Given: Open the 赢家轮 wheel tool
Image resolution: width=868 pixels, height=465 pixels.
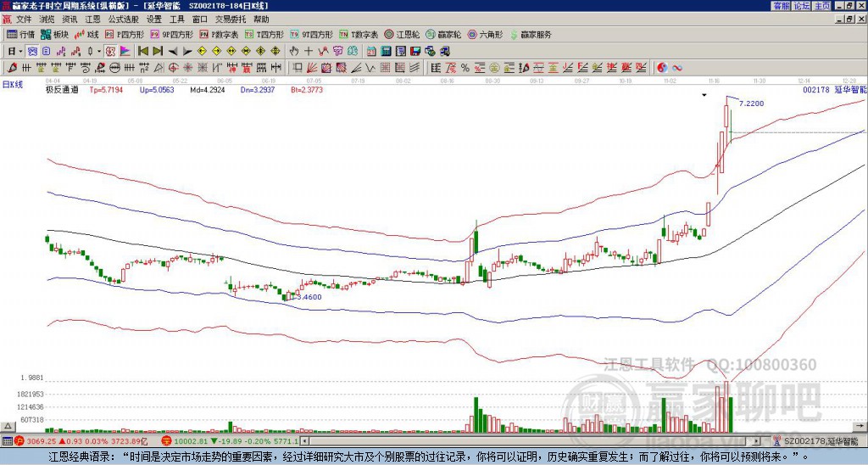Looking at the screenshot, I should point(443,34).
